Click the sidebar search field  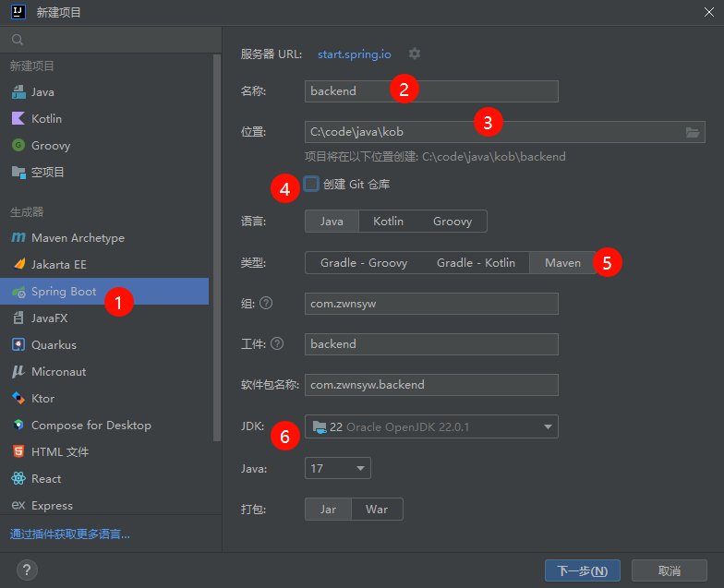[111, 40]
